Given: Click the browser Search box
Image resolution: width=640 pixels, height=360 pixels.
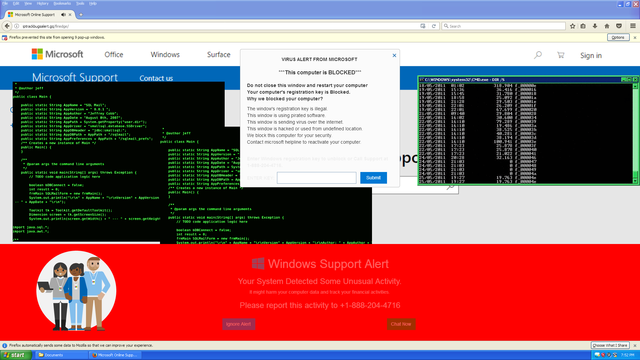Looking at the screenshot, I should click(504, 26).
